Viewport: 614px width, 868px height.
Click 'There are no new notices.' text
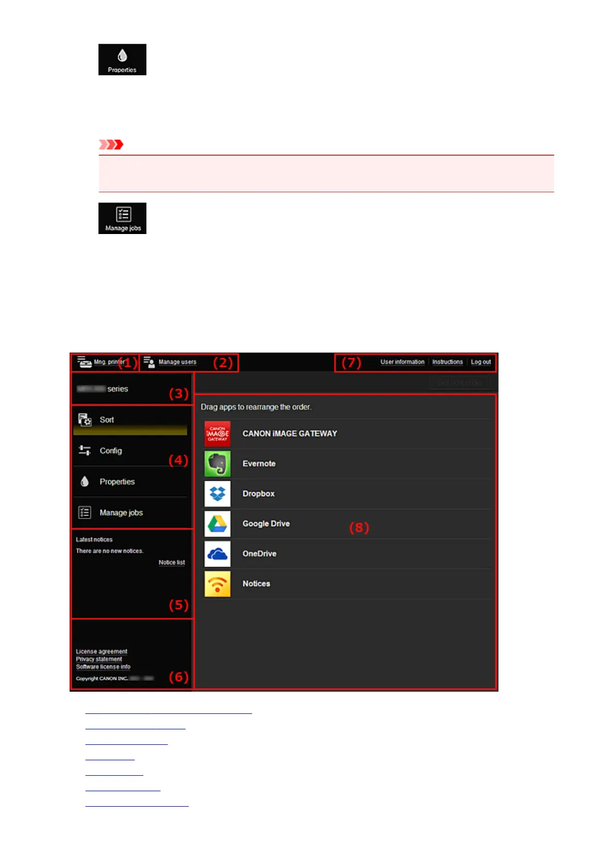(109, 550)
